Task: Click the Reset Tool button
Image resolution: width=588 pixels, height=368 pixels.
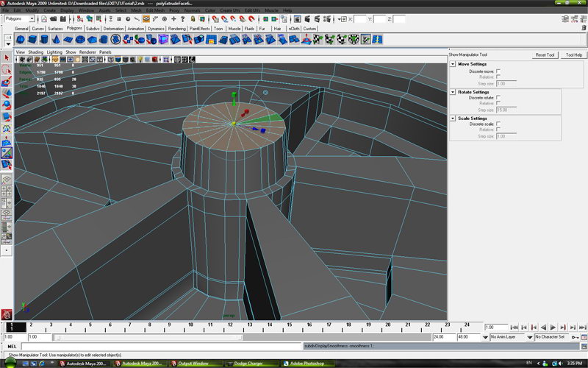Action: [x=545, y=55]
